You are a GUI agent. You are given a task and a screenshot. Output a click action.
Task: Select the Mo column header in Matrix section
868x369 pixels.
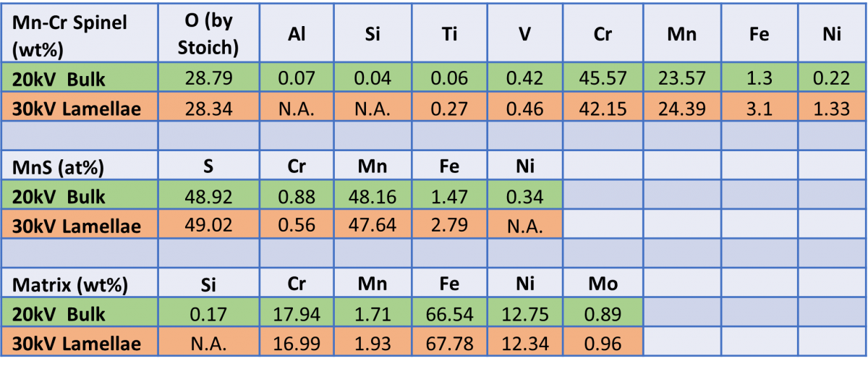(603, 284)
